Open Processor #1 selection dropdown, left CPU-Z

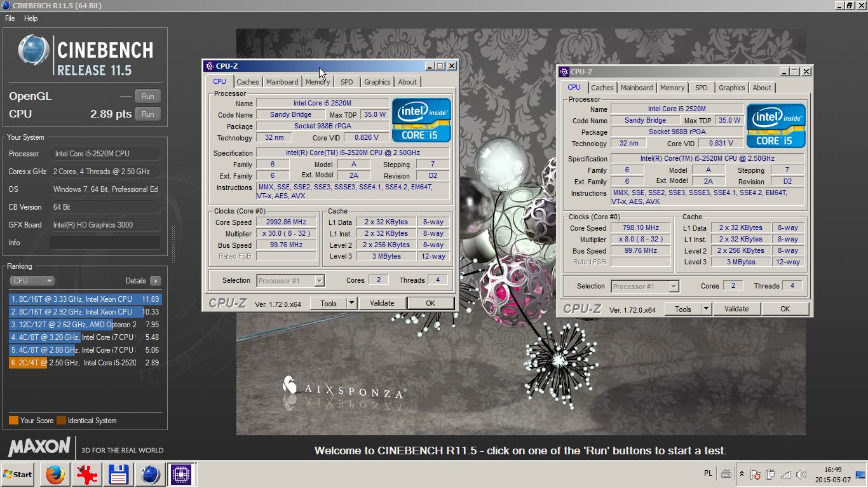290,280
